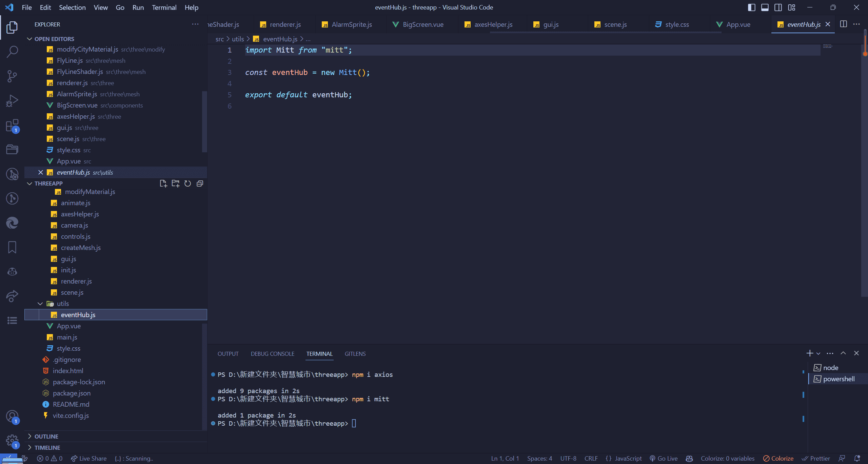Click the errors and warnings status indicator

pos(50,459)
